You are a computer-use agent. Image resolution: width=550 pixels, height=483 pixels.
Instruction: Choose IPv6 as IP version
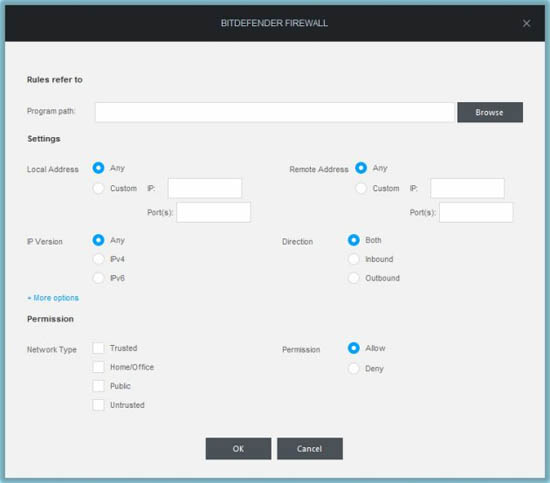click(98, 278)
